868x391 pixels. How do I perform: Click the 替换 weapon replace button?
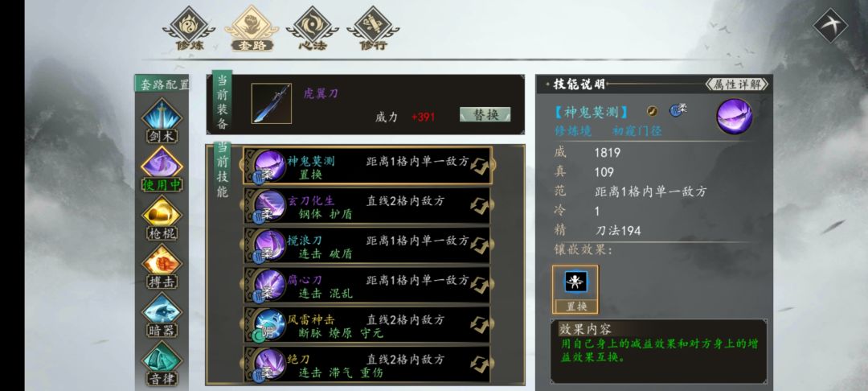[485, 114]
